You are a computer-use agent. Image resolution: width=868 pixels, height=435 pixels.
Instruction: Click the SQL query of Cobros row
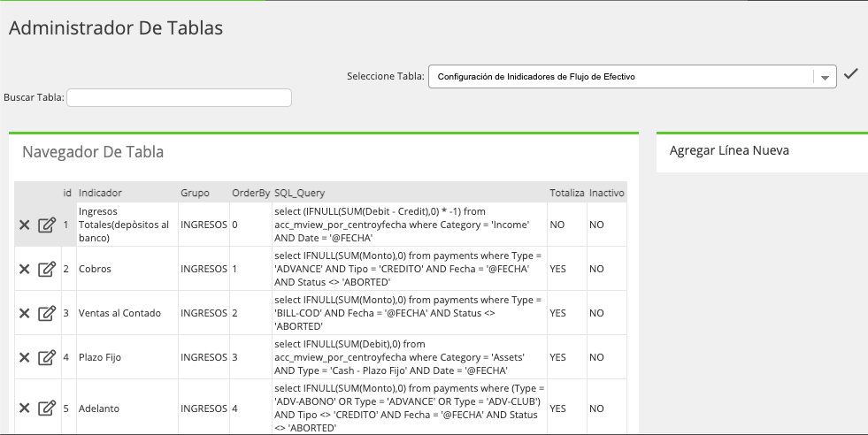(x=408, y=269)
